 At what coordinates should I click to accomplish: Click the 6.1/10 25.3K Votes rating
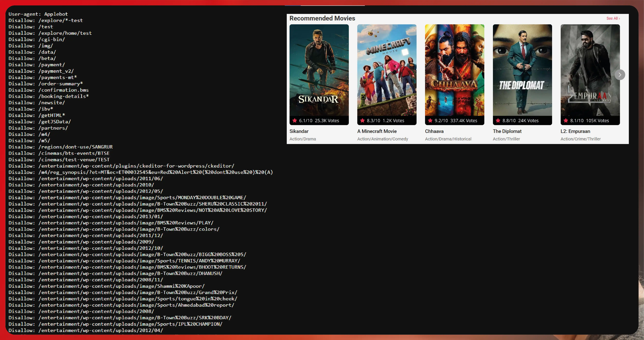tap(319, 121)
